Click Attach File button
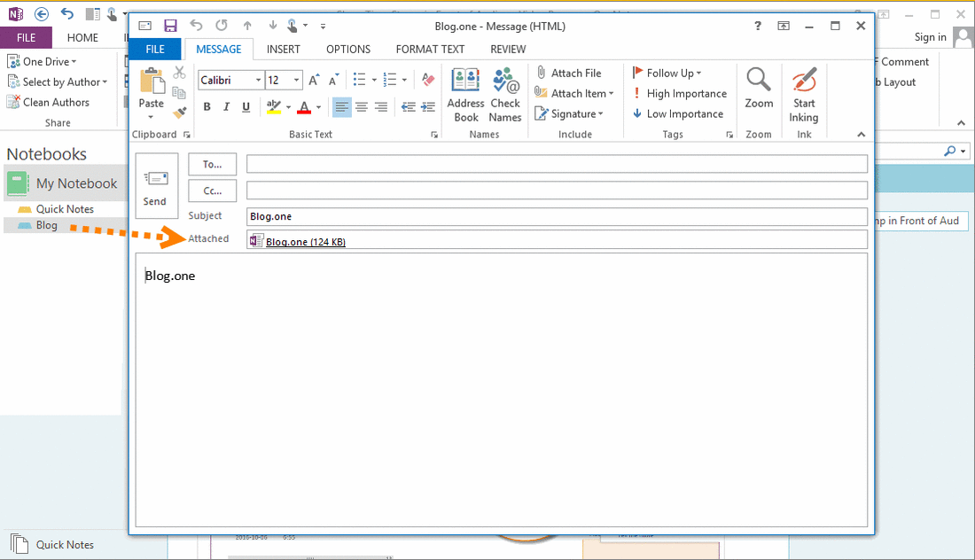 click(568, 73)
